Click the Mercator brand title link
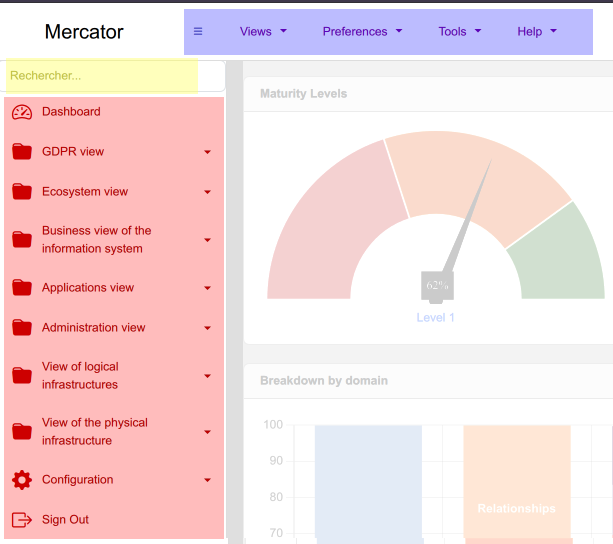 tap(84, 32)
